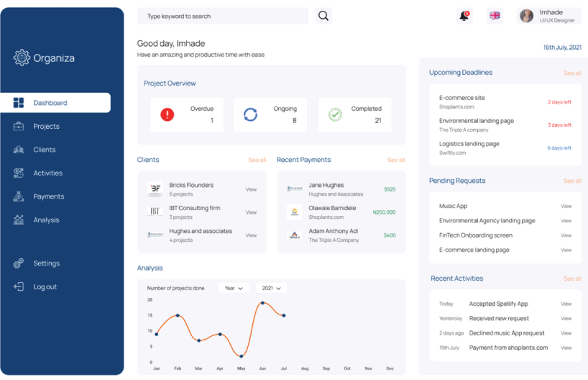Image resolution: width=588 pixels, height=380 pixels.
Task: View the IBT Consulting firm client
Action: tap(252, 212)
